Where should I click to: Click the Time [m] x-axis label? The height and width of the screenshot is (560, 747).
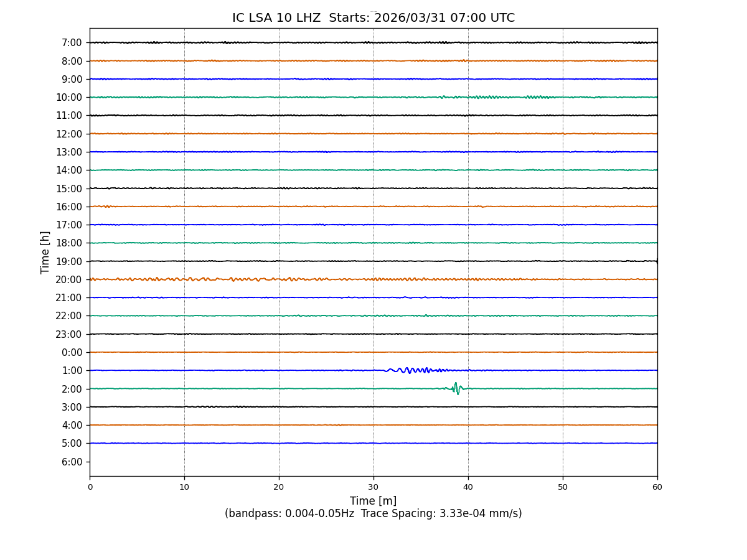point(373,501)
